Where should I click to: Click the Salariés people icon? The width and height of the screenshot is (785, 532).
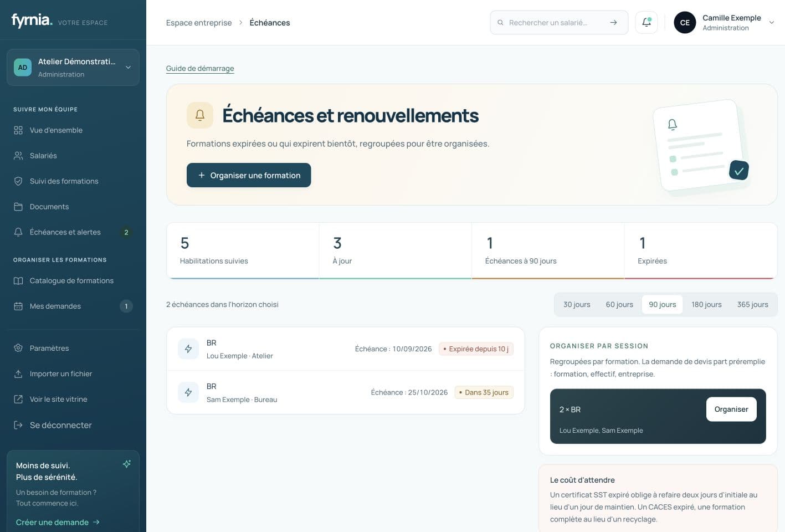pyautogui.click(x=18, y=156)
